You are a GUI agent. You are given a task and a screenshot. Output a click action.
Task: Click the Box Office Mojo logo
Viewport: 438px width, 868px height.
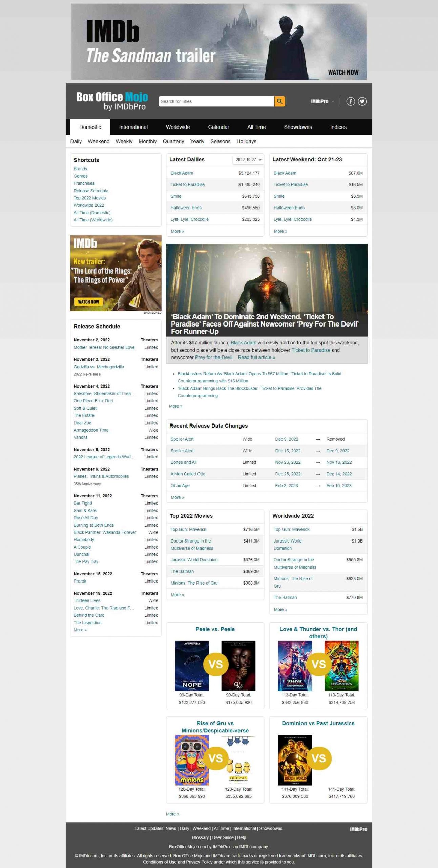112,101
